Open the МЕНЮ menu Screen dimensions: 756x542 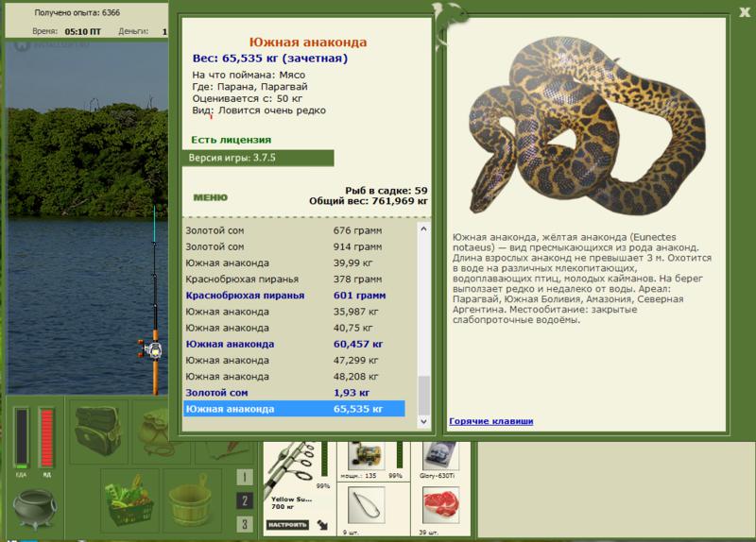210,197
